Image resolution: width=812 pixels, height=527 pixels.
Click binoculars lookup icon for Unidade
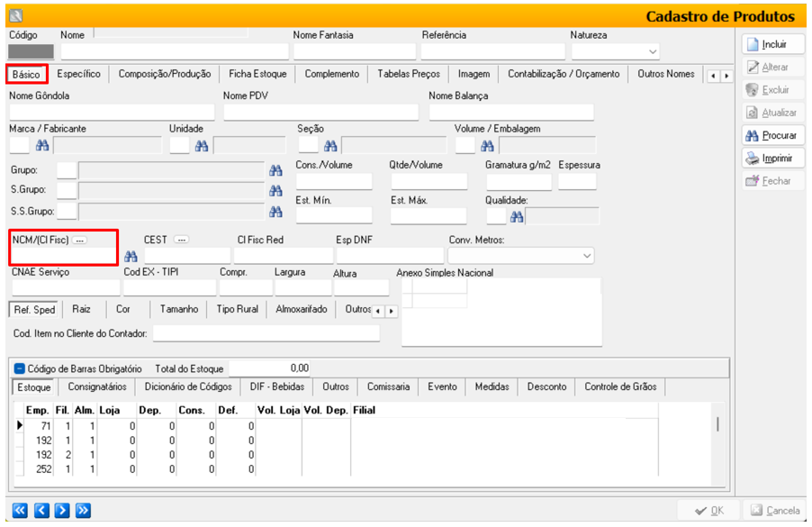202,146
